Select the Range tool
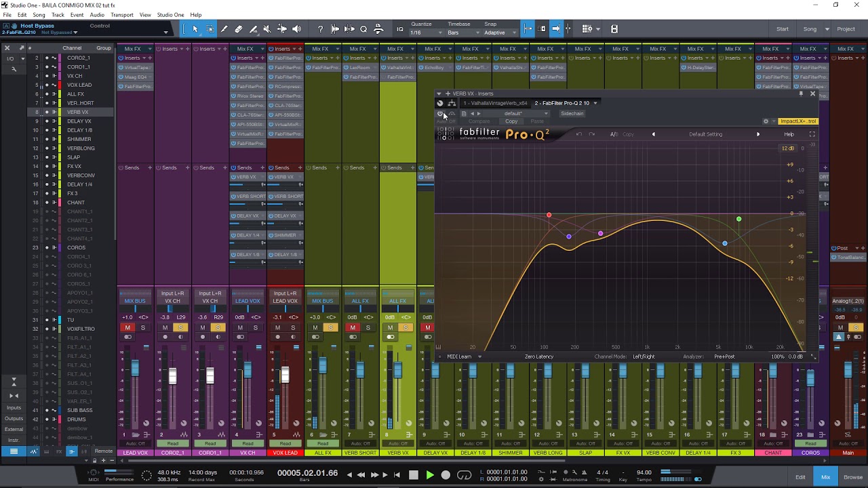 (x=210, y=29)
